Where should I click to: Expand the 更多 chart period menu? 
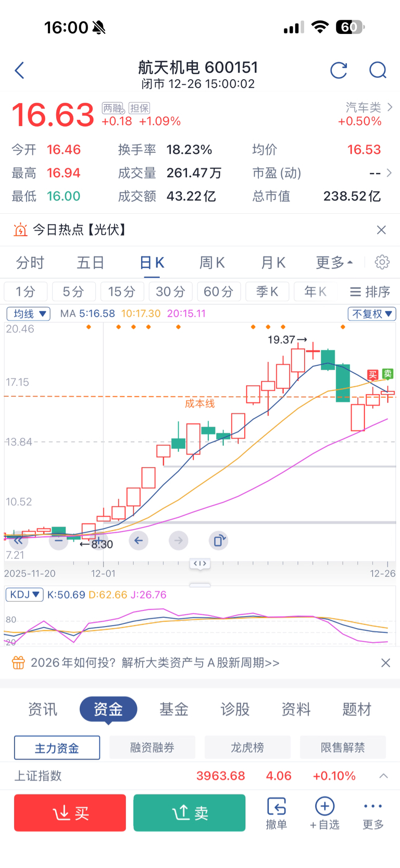point(334,263)
